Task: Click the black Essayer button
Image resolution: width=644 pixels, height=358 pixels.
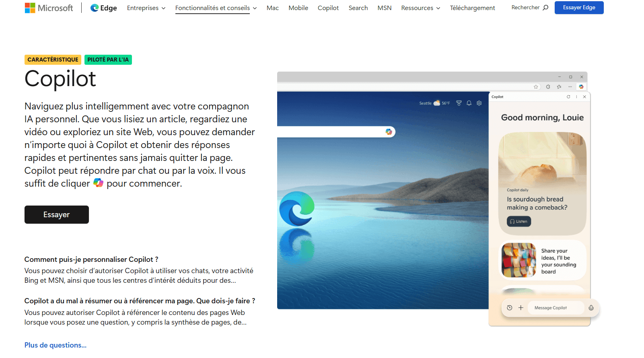Action: point(57,215)
